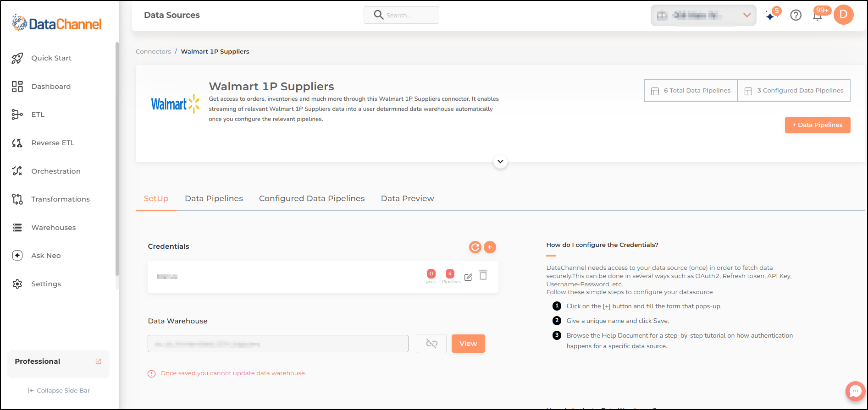This screenshot has width=868, height=410.
Task: Click the DataChannel logo
Action: [57, 23]
